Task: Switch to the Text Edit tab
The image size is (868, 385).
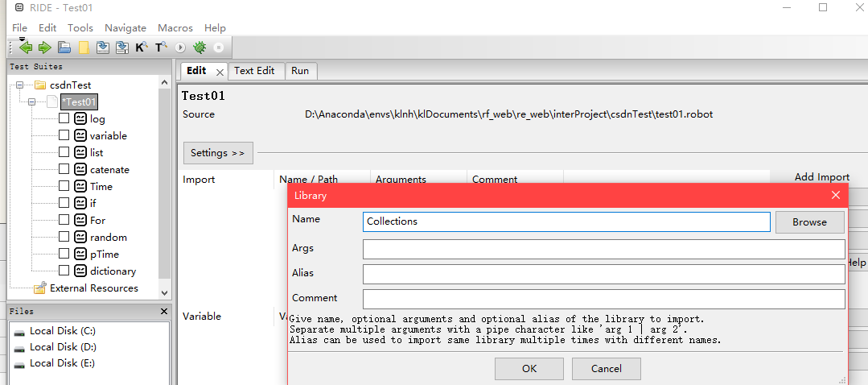Action: point(255,71)
